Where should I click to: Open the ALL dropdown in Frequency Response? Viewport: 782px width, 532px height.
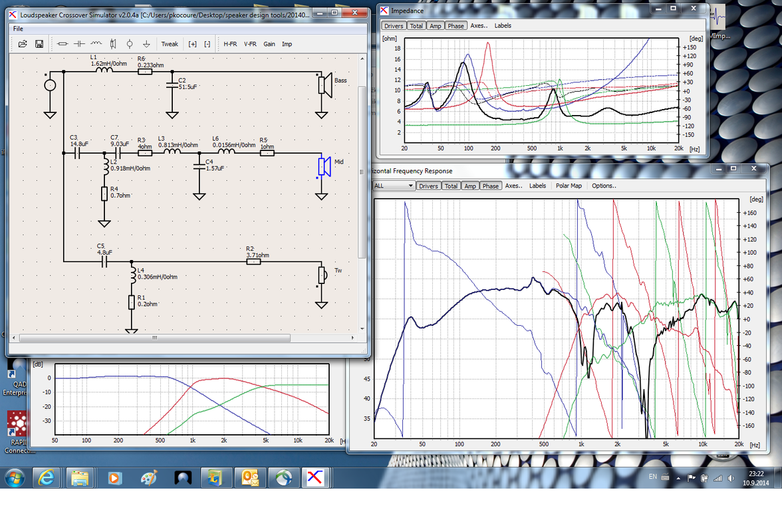[x=394, y=186]
